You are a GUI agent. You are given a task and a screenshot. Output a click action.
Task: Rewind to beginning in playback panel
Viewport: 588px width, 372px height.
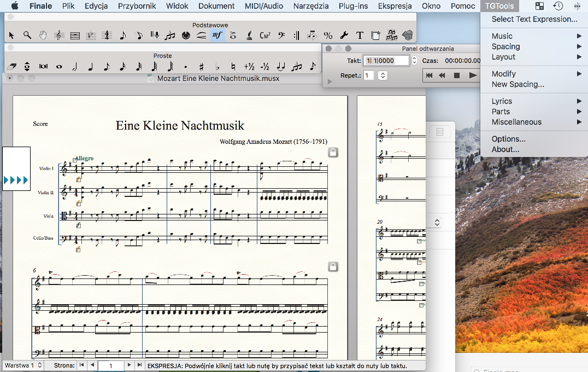coord(430,75)
